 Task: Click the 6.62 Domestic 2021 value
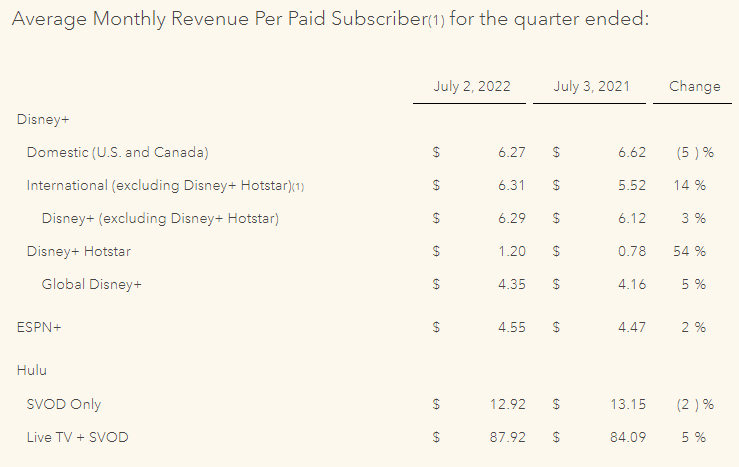pos(632,152)
